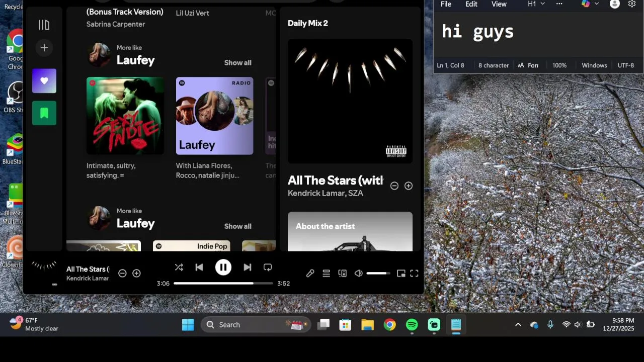Skip to the next track
The height and width of the screenshot is (362, 644).
(x=247, y=267)
